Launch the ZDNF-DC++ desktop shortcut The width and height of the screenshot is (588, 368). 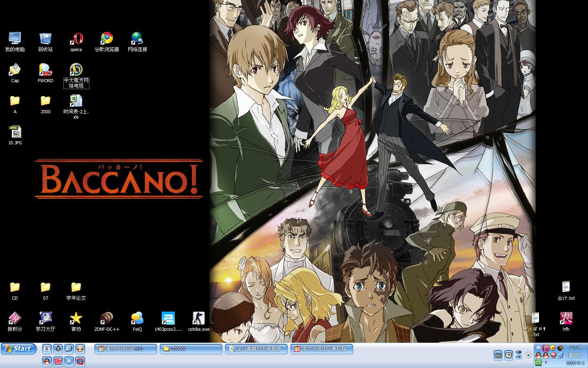tap(107, 322)
